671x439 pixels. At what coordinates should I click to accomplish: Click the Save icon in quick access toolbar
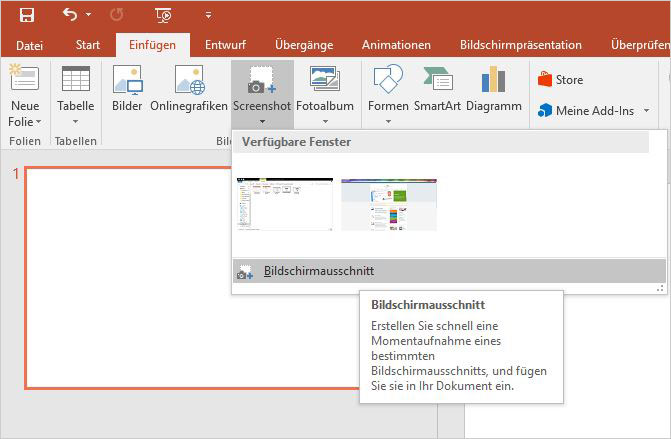point(27,15)
